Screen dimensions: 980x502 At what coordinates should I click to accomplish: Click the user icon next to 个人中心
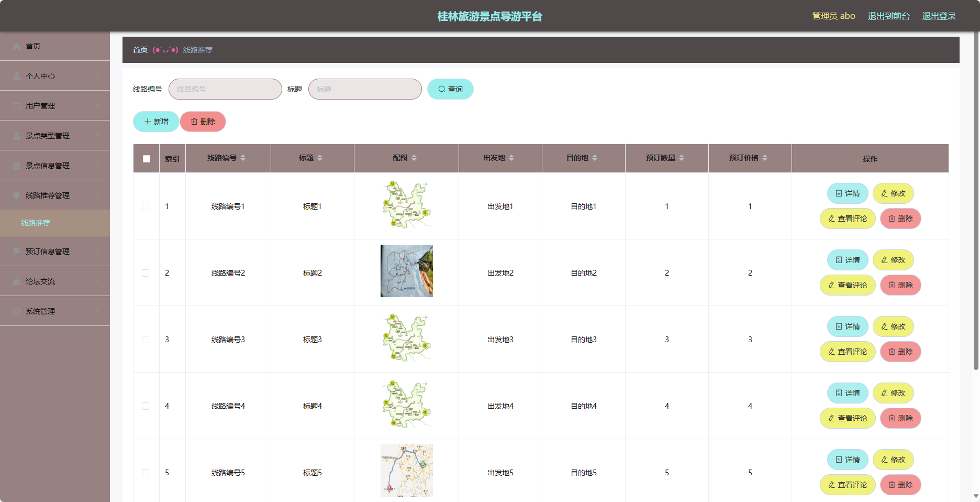point(17,76)
